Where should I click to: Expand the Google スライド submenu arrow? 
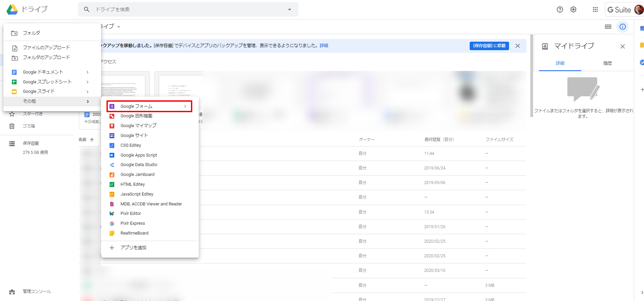tap(87, 92)
